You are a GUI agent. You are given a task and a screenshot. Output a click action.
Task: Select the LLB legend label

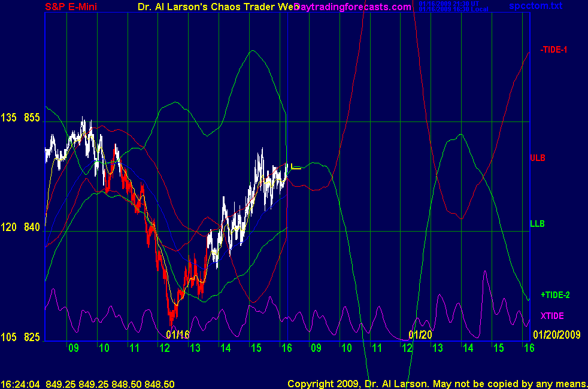[537, 224]
